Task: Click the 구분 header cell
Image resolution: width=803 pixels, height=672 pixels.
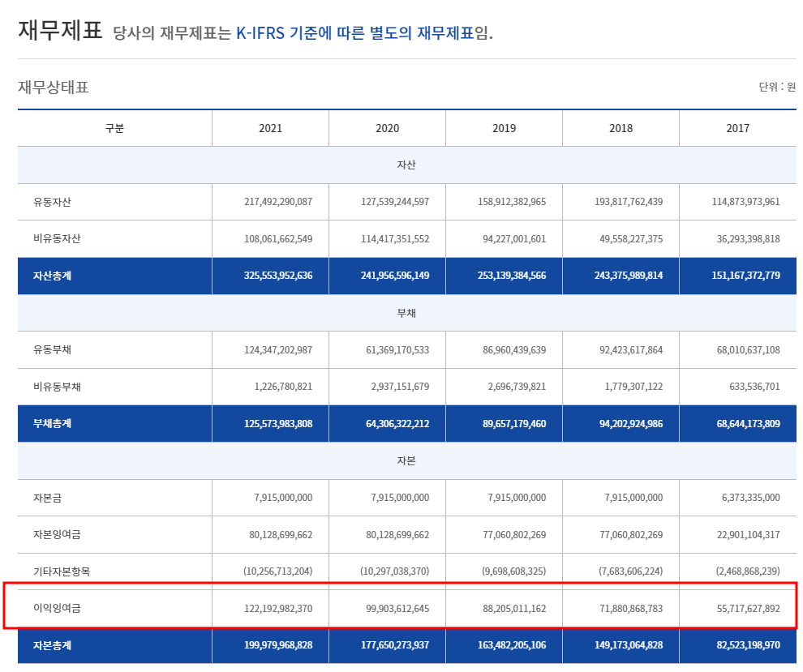Action: pos(114,128)
